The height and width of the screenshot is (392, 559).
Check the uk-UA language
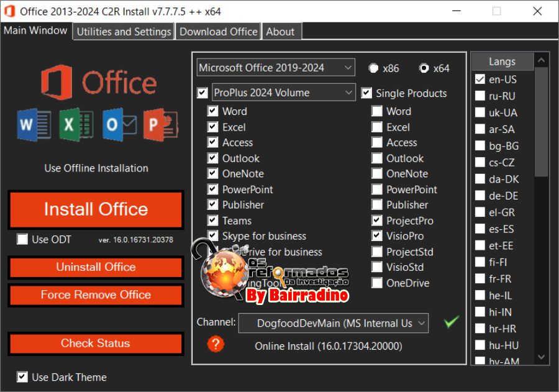[480, 112]
